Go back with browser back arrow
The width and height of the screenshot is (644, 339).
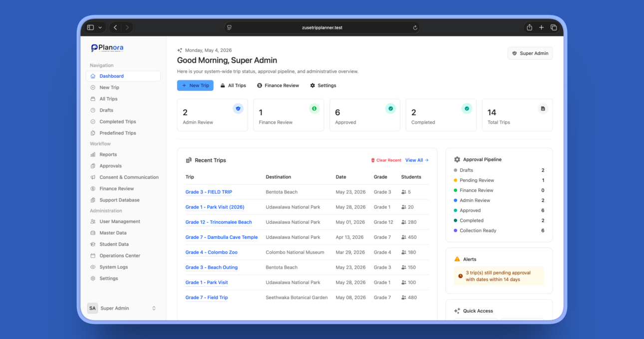pyautogui.click(x=115, y=27)
